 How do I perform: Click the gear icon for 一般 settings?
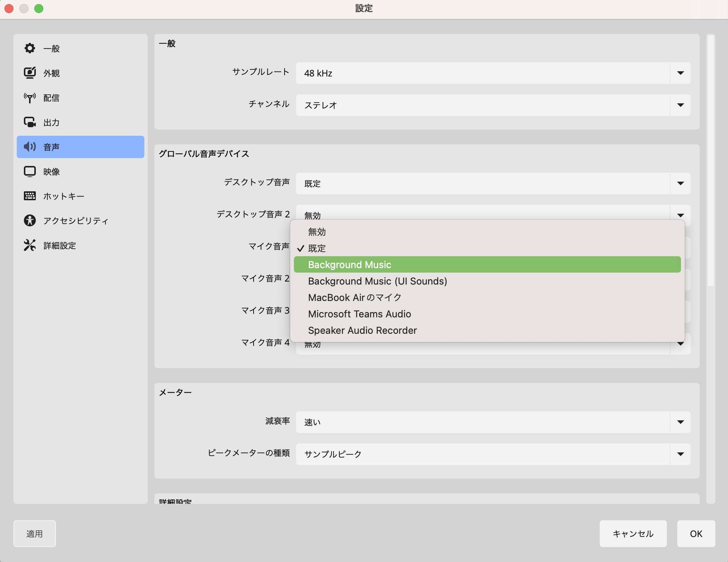[x=30, y=48]
